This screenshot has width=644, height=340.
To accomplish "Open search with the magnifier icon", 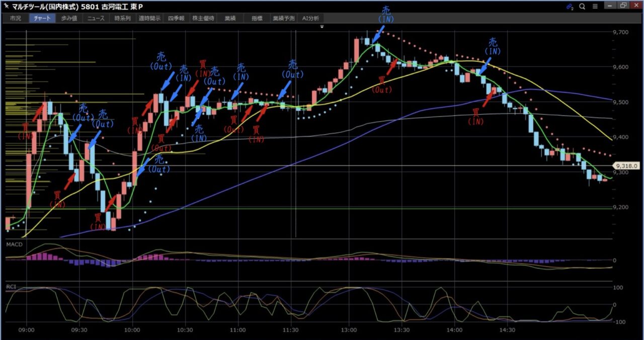I will (582, 7).
